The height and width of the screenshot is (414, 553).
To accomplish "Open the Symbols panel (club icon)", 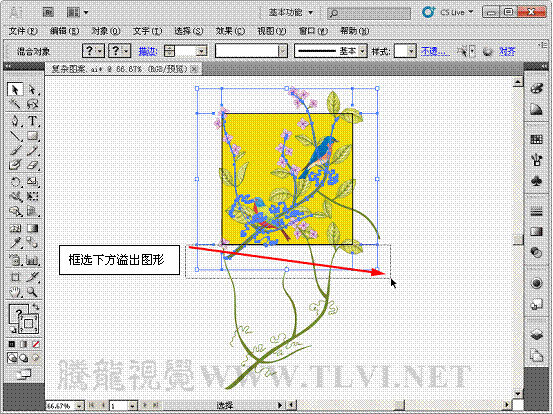I will (536, 181).
